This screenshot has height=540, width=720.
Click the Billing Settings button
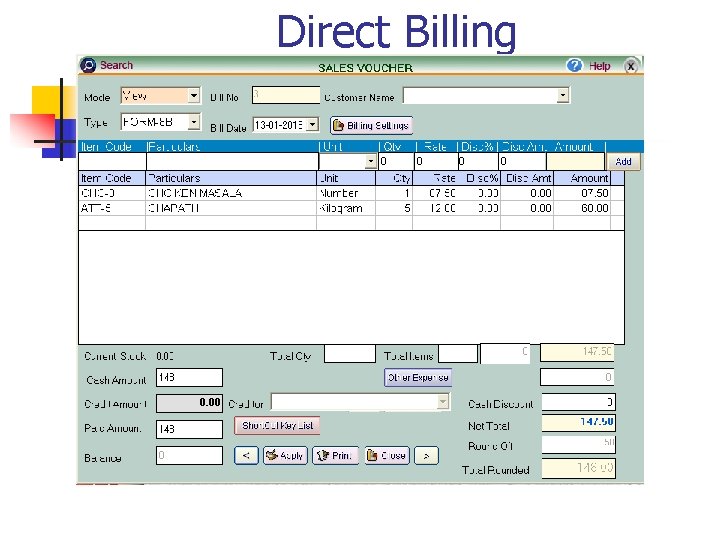pyautogui.click(x=371, y=125)
